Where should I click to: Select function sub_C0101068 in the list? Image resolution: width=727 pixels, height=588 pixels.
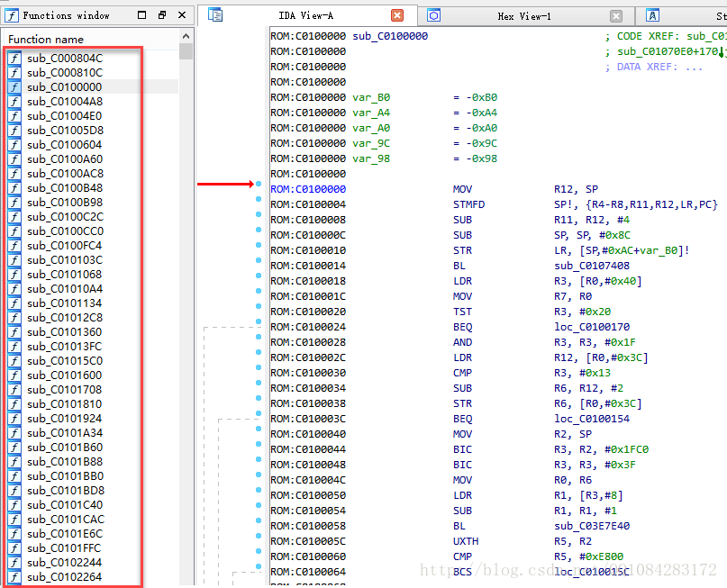[x=64, y=274]
